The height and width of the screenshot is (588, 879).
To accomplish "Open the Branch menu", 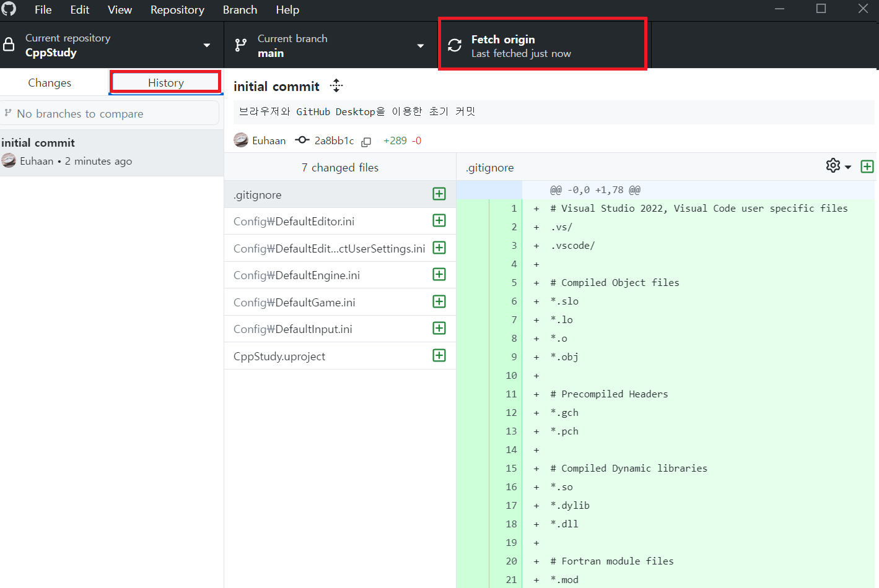I will tap(240, 10).
